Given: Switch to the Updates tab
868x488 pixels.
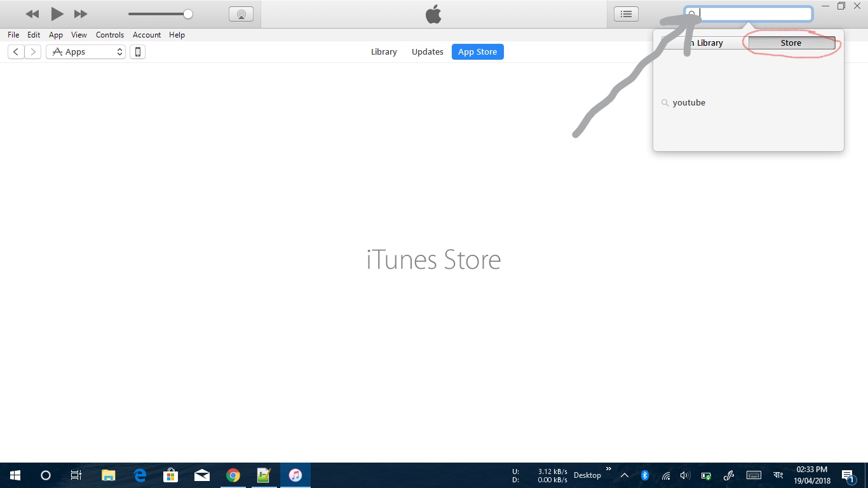Looking at the screenshot, I should (428, 52).
